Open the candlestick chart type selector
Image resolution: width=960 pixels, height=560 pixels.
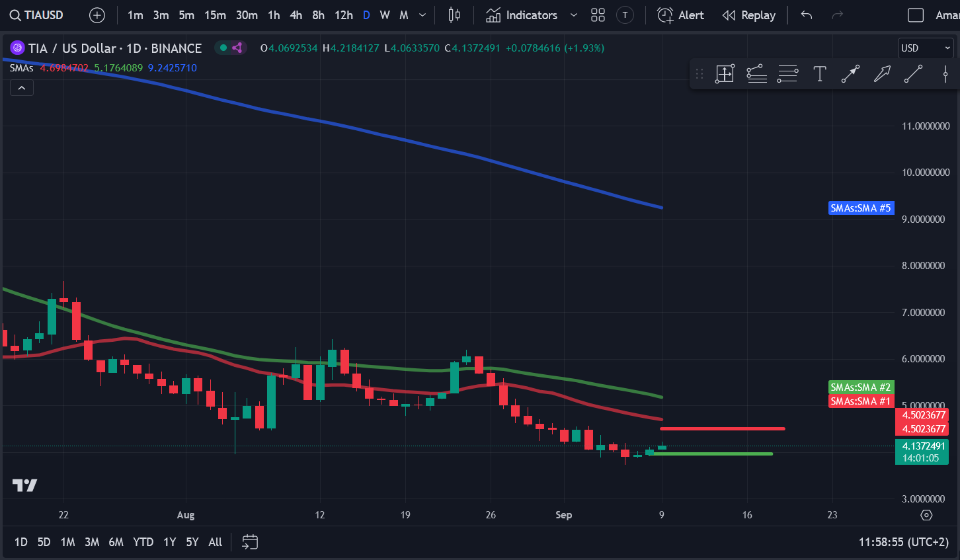[x=454, y=15]
